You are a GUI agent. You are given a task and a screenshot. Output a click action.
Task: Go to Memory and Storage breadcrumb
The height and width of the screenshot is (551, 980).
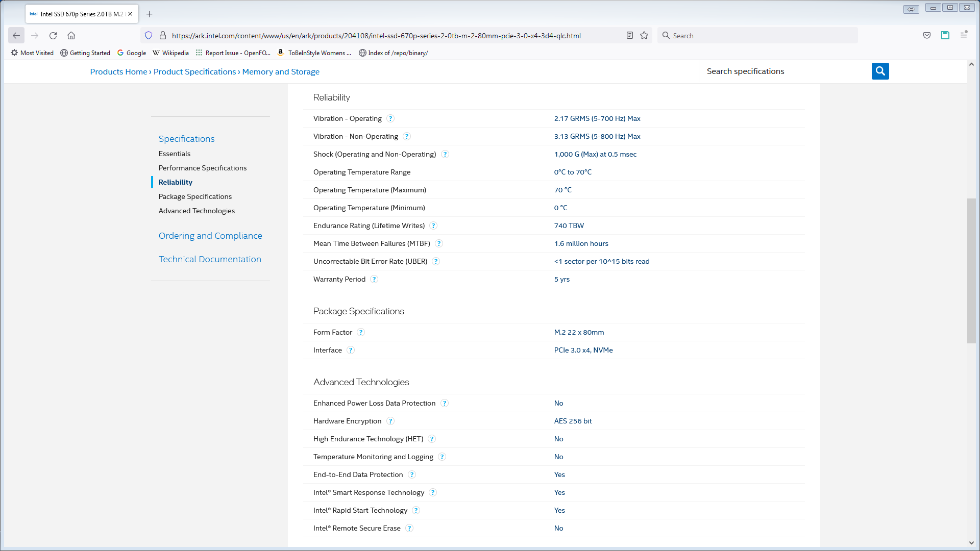[281, 72]
